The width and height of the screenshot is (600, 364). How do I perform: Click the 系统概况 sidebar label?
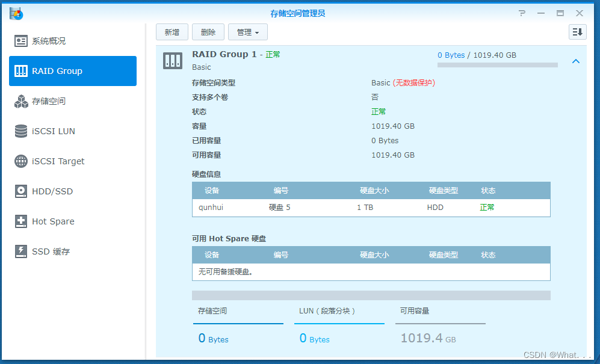click(49, 41)
